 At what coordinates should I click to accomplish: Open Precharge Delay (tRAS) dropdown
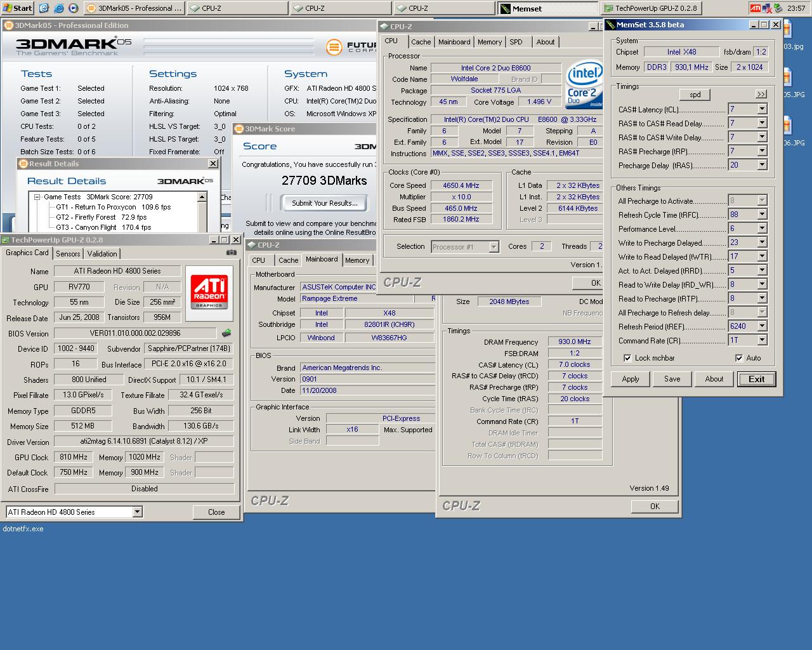(x=762, y=165)
